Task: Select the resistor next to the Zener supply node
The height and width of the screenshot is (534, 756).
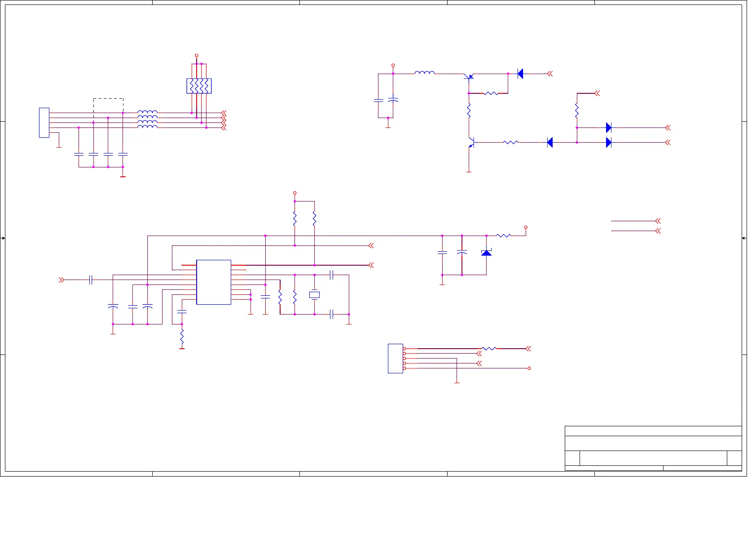Action: click(504, 236)
